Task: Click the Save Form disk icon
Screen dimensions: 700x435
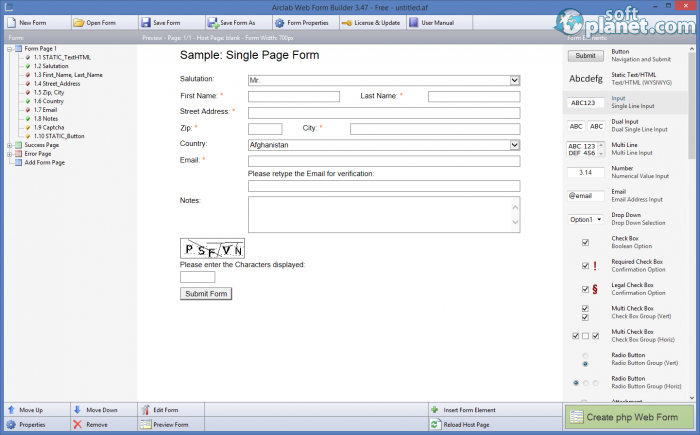Action: 145,22
